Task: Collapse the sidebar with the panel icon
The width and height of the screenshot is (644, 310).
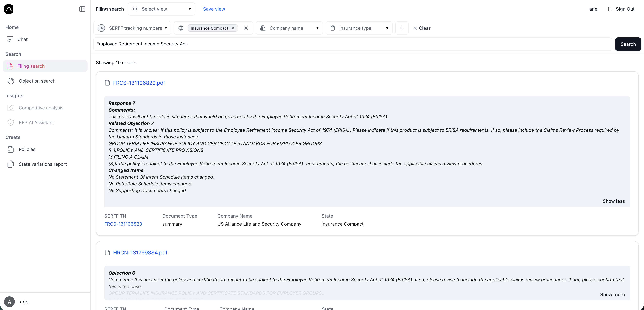Action: pyautogui.click(x=82, y=9)
